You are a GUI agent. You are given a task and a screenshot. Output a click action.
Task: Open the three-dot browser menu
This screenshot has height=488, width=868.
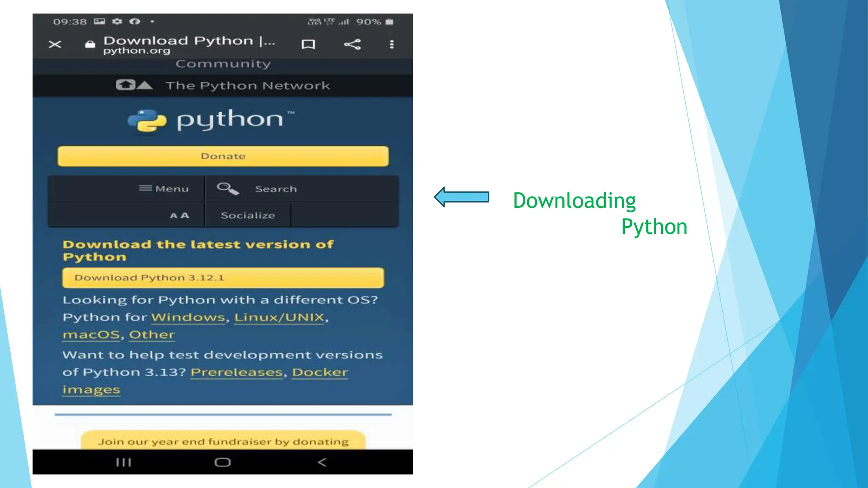392,44
